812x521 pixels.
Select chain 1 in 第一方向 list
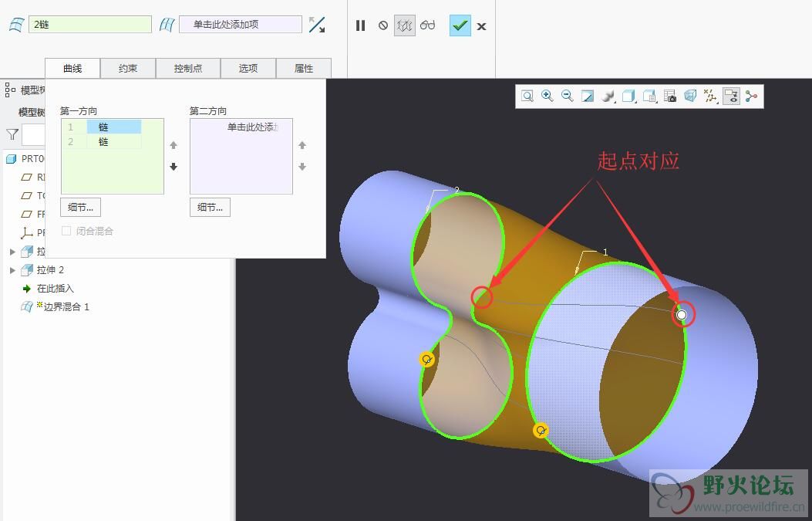tap(103, 127)
